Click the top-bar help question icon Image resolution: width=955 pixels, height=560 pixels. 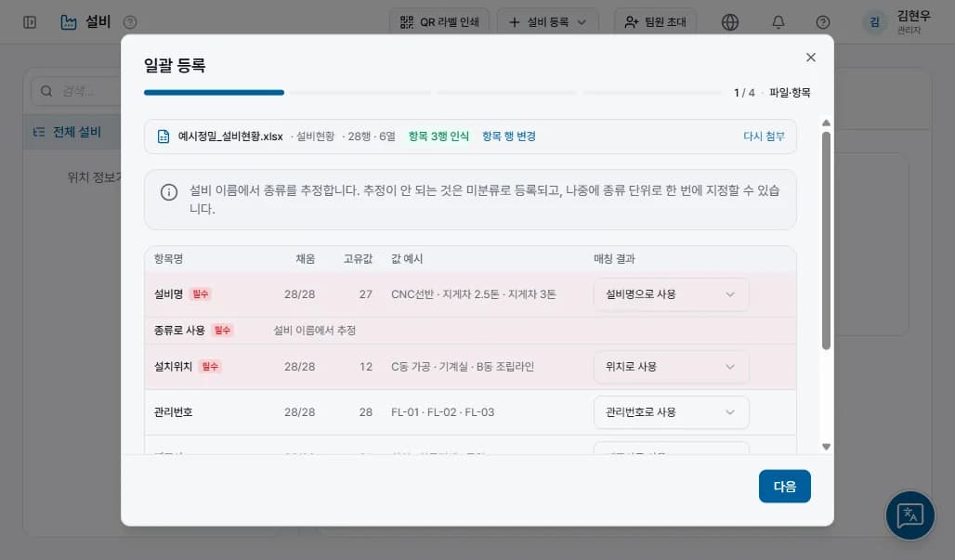tap(823, 22)
